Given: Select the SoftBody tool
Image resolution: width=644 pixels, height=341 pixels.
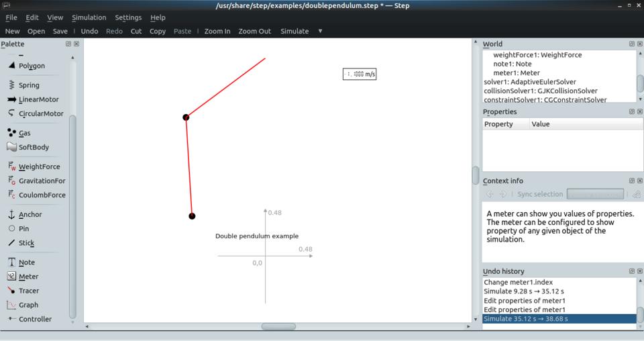Looking at the screenshot, I should pyautogui.click(x=33, y=147).
